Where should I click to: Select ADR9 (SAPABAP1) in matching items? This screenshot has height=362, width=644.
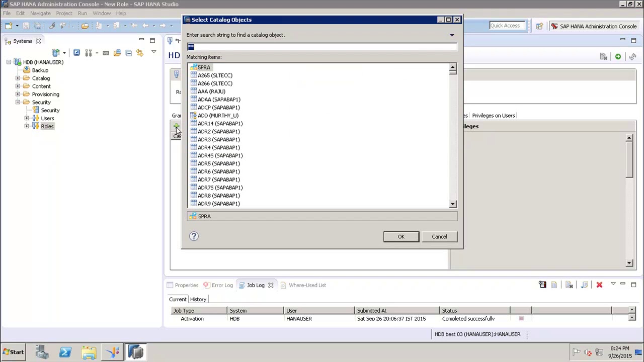pos(219,204)
